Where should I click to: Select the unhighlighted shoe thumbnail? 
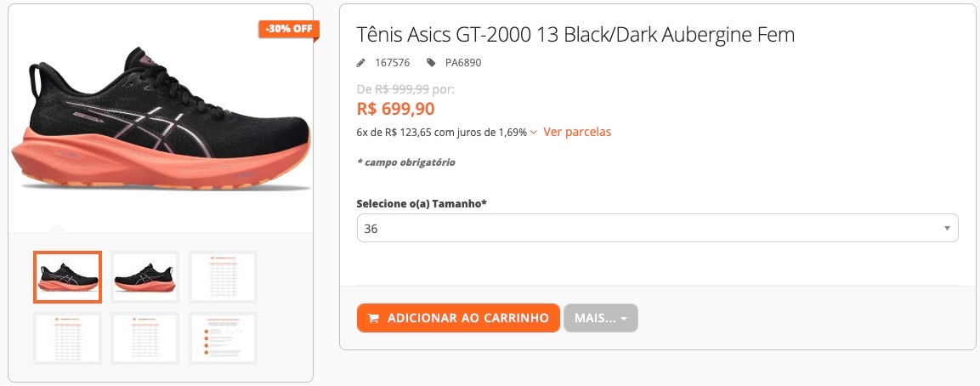[x=145, y=277]
